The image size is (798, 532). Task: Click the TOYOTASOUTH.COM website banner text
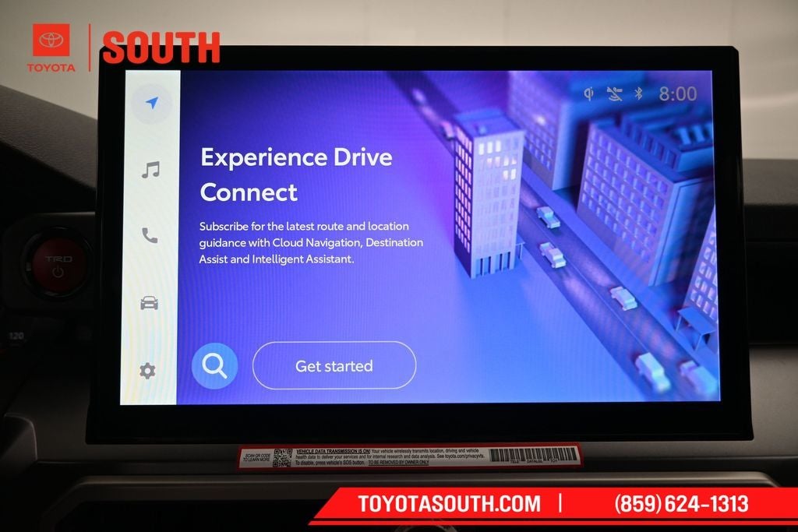[x=450, y=504]
